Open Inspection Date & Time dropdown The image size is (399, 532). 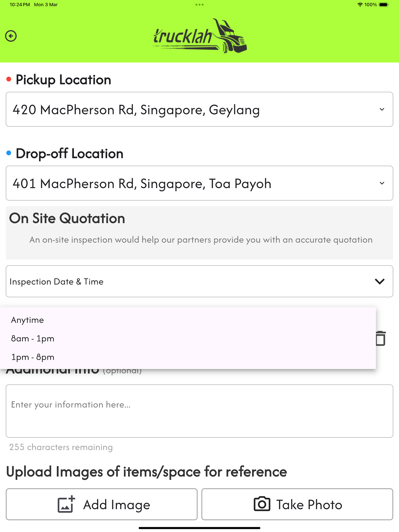pos(199,281)
